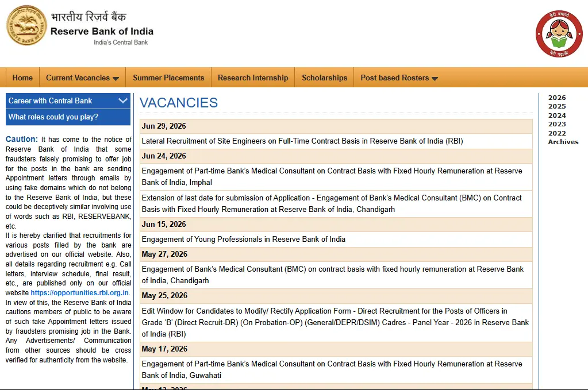This screenshot has height=390, width=588.
Task: Click the Caution label in sidebar
Action: pos(21,139)
